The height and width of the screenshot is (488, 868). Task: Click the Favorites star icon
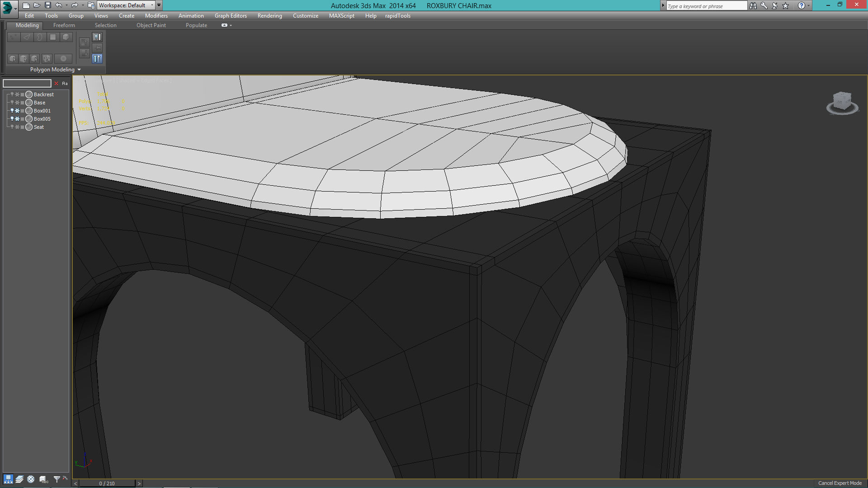pyautogui.click(x=785, y=5)
